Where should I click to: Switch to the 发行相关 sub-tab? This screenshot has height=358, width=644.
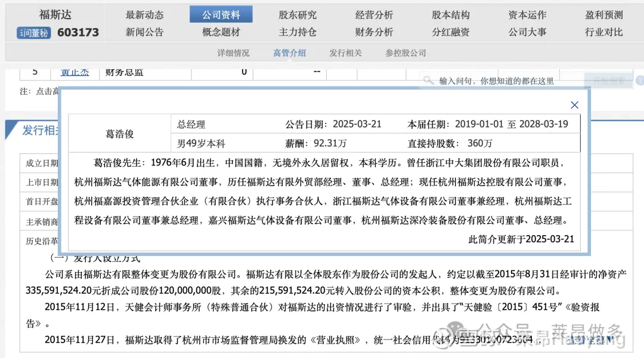coord(345,53)
